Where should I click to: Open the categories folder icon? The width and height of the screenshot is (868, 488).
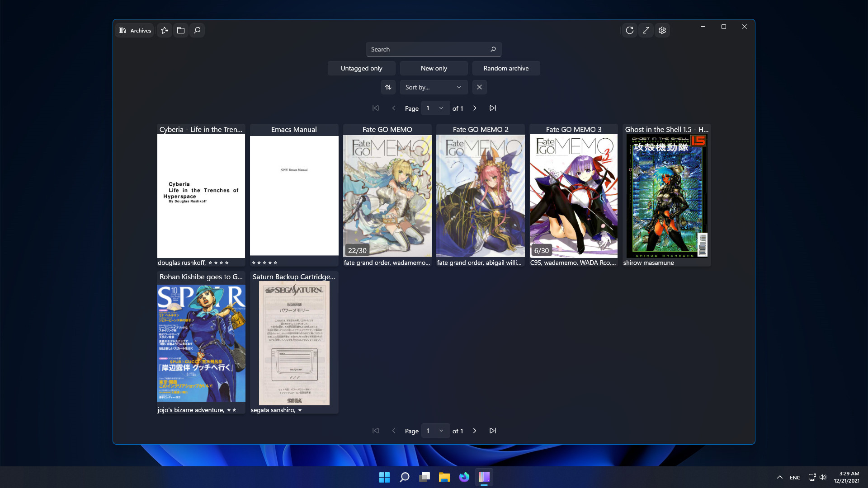click(181, 30)
